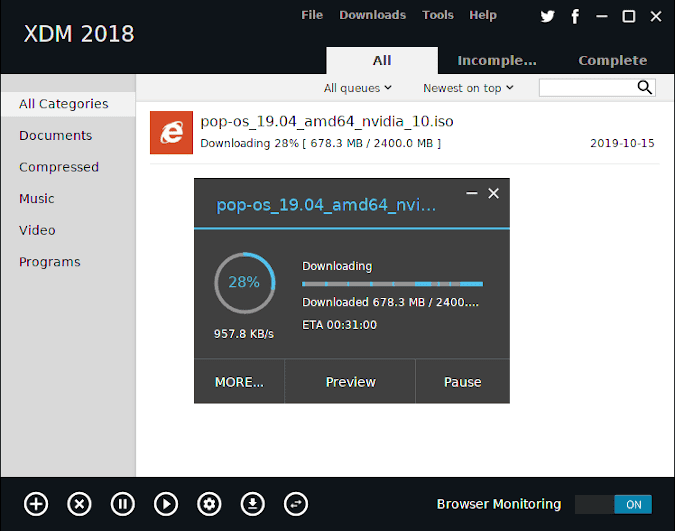Viewport: 675px width, 531px height.
Task: Resume download with the play icon
Action: coord(166,503)
